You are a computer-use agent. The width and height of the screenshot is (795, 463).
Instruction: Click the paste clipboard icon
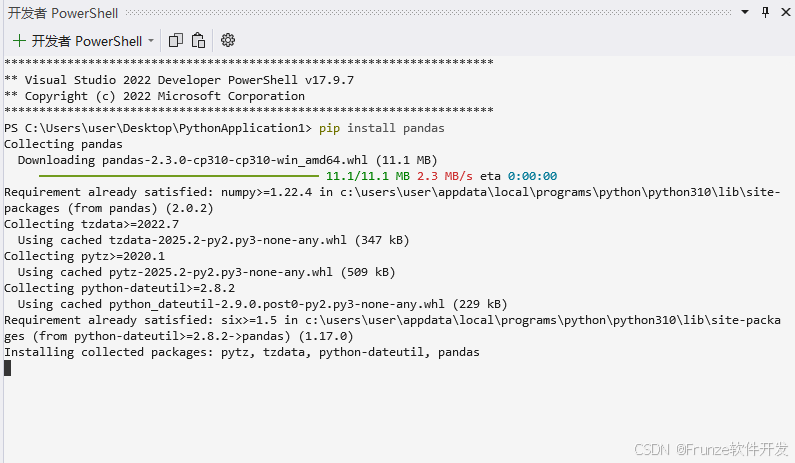pyautogui.click(x=198, y=41)
